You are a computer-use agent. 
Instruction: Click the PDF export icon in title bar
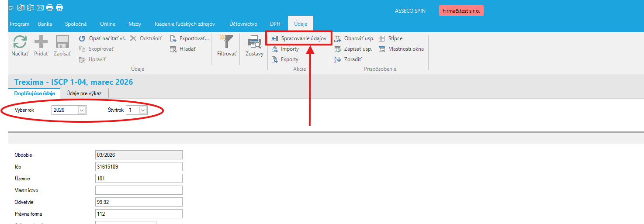tap(31, 7)
